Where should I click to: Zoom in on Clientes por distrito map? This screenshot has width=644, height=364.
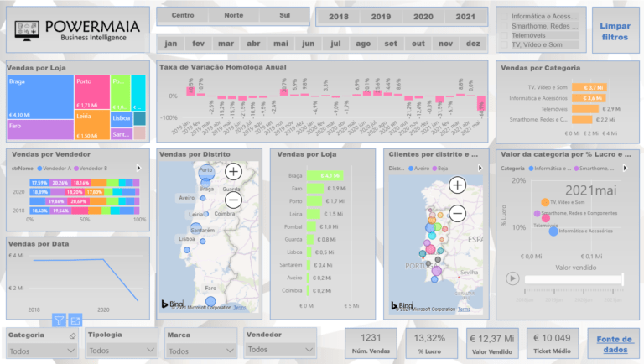pos(458,185)
